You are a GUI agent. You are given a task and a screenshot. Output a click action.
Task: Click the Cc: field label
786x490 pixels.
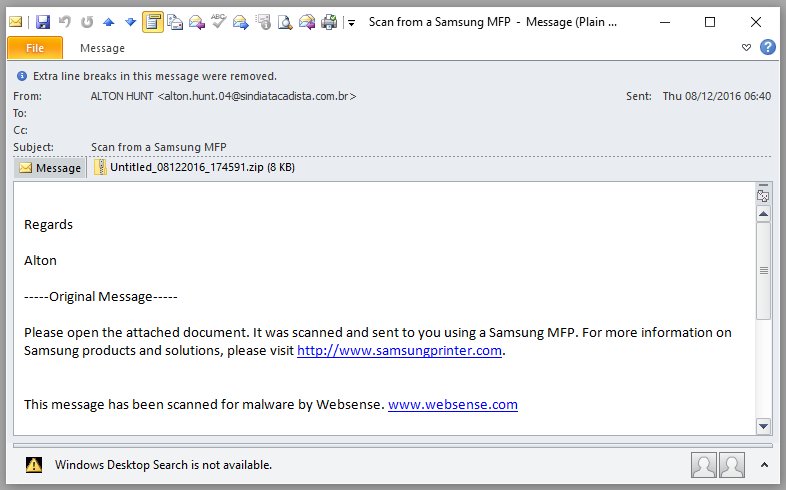coord(20,130)
